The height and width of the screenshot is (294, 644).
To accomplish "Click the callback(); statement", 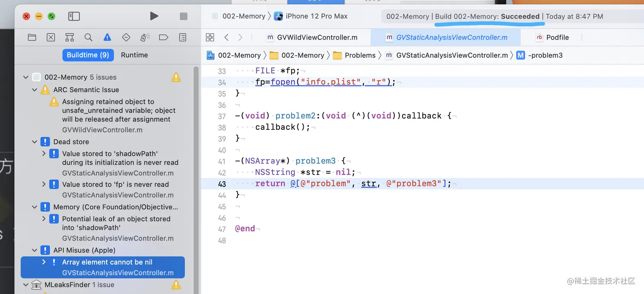I will tap(283, 127).
